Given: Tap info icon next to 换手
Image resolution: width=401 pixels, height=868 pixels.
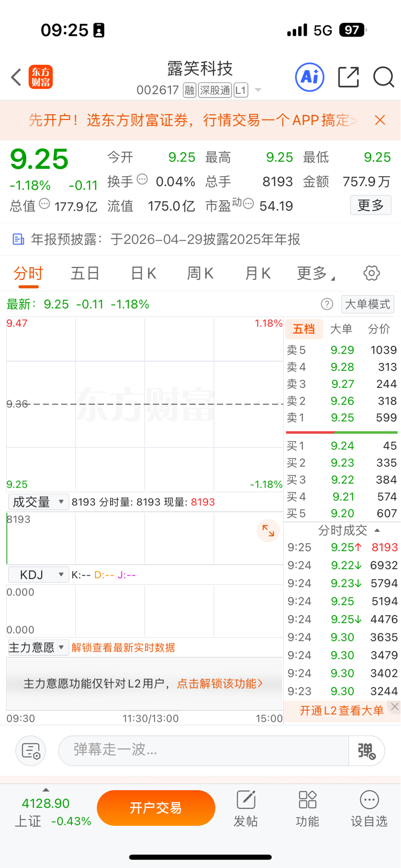Looking at the screenshot, I should 142,180.
